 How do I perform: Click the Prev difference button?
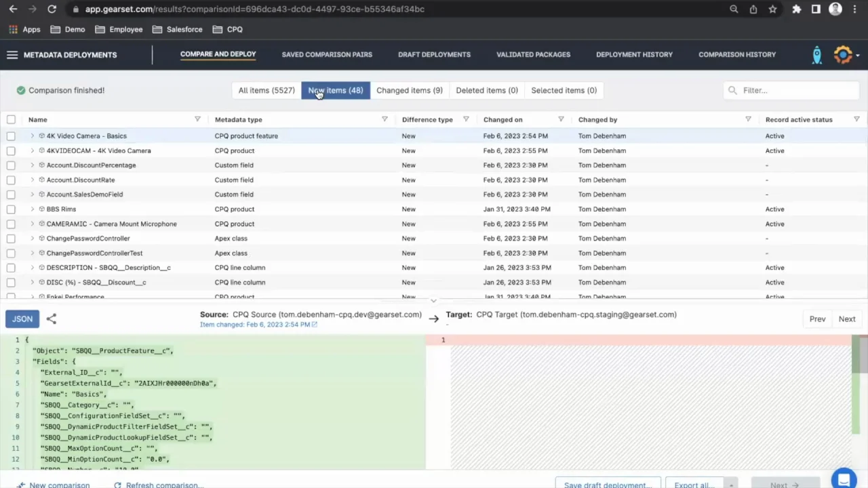[x=817, y=319]
